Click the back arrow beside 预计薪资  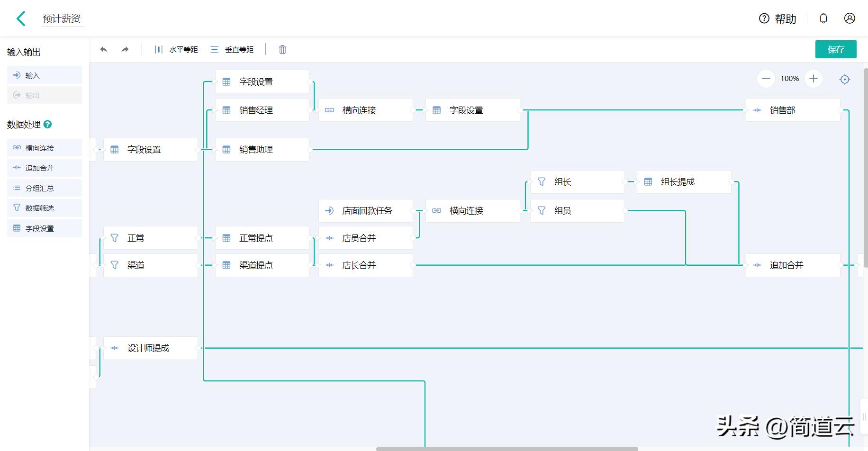click(20, 18)
